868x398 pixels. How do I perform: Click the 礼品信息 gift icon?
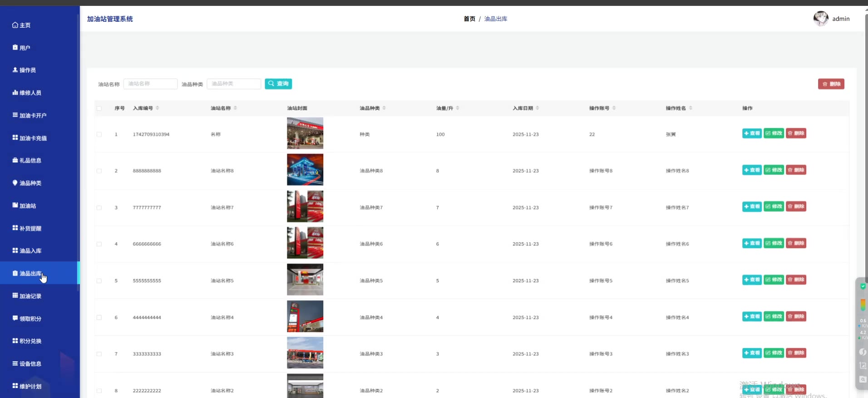pos(15,160)
